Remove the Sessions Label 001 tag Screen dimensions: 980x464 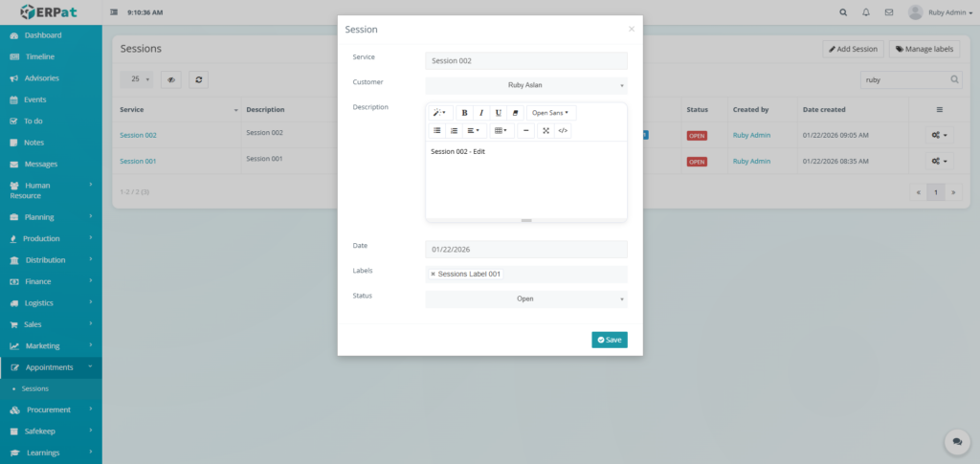tap(434, 275)
